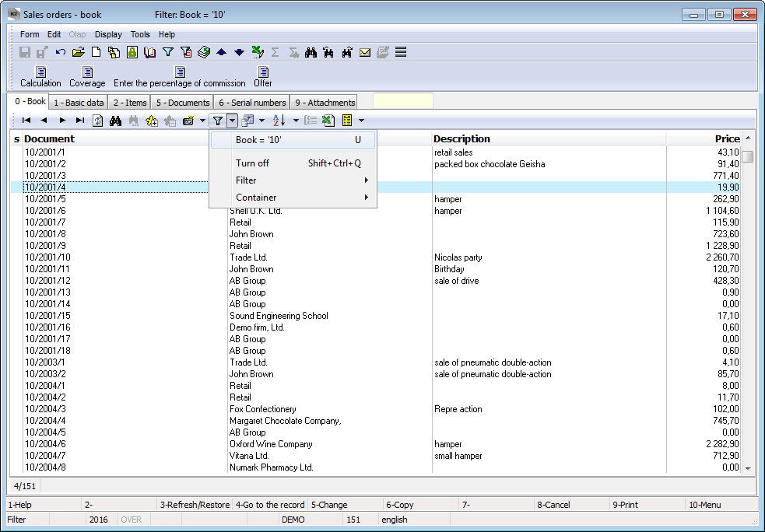Click the Calculation button
Image resolution: width=765 pixels, height=532 pixels.
click(x=40, y=77)
